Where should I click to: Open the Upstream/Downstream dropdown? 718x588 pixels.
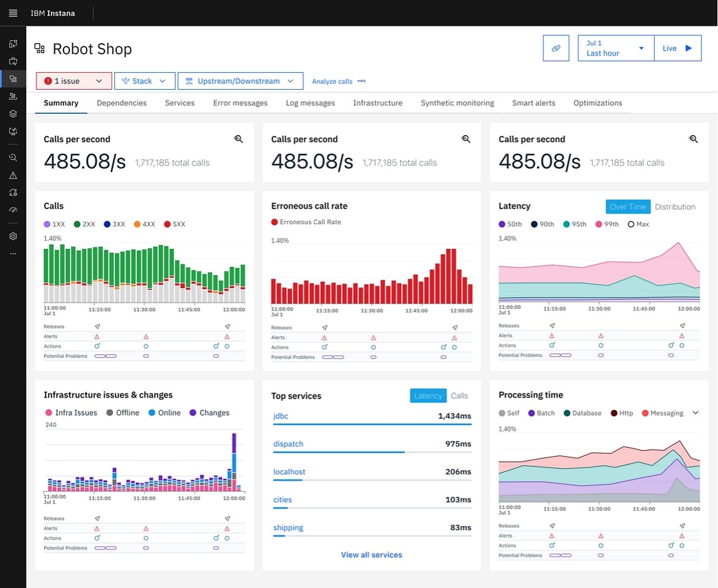click(x=240, y=81)
